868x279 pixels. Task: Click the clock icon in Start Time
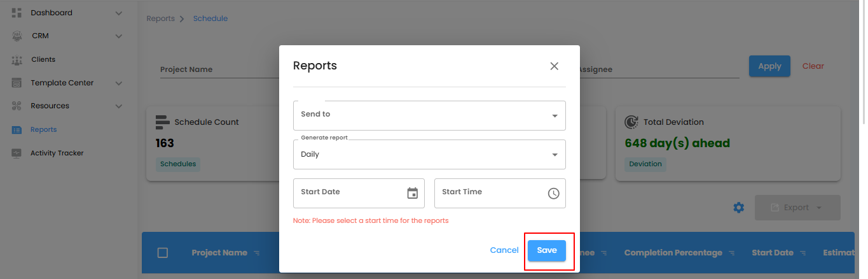(x=553, y=193)
